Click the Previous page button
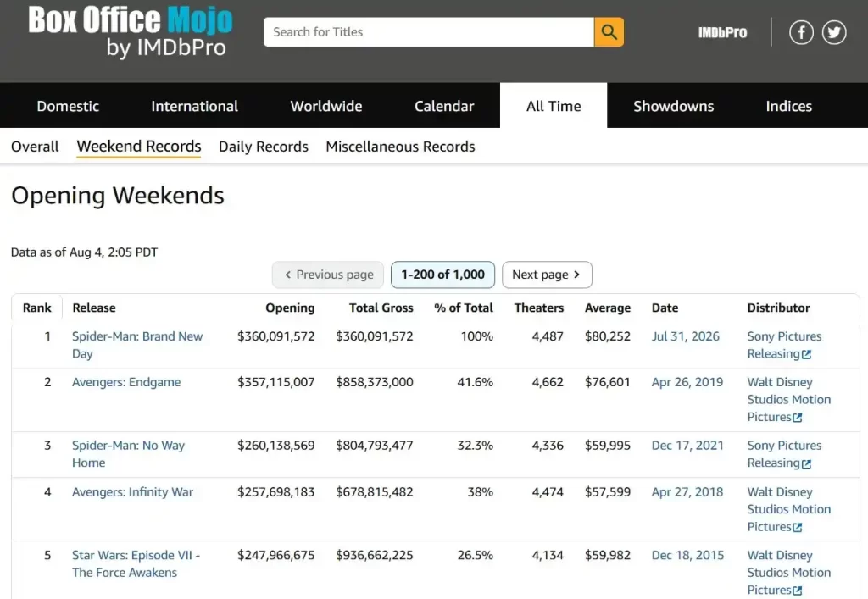The width and height of the screenshot is (868, 599). [328, 275]
